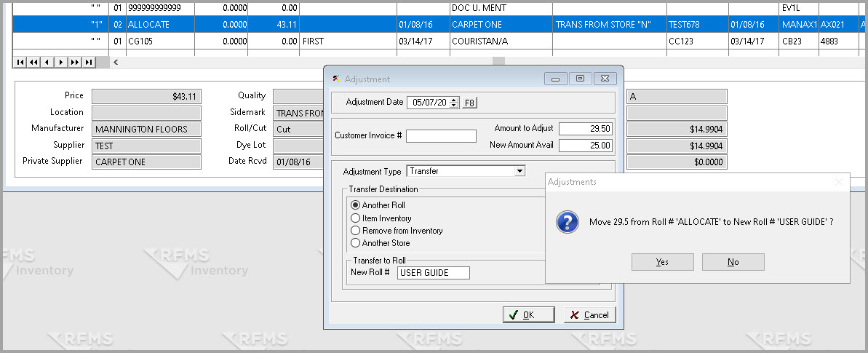Click the COURISTAN/A cell
Screen dimensions: 868x353
pyautogui.click(x=501, y=41)
